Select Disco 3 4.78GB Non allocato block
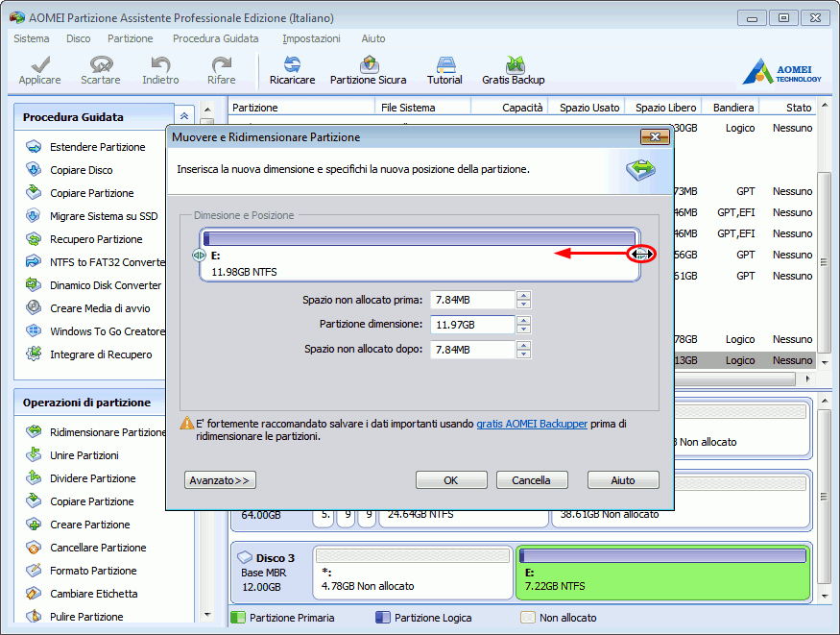Screen dimensions: 840x635 pos(413,573)
